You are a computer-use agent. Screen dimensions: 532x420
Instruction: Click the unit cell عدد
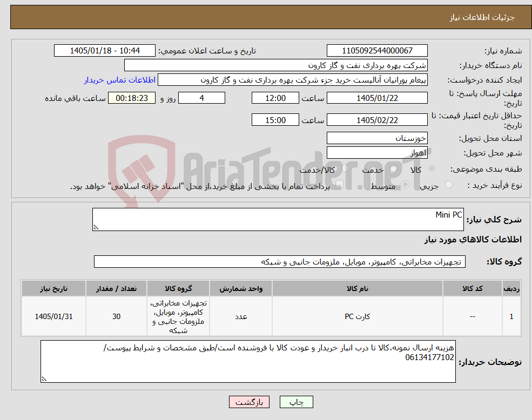click(241, 316)
